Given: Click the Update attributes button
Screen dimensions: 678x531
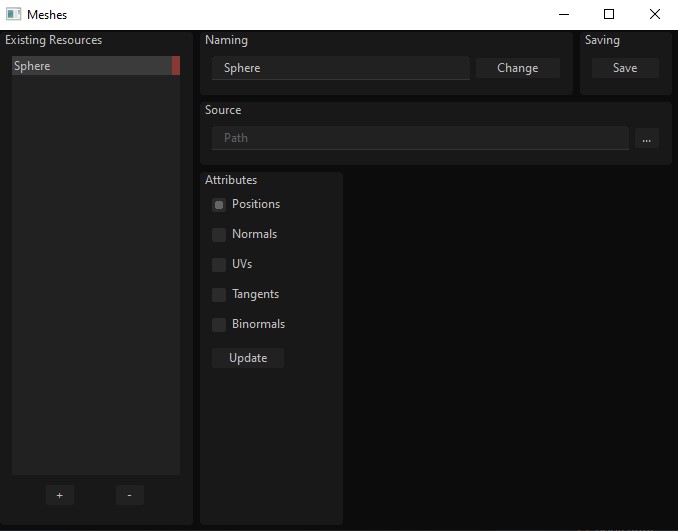Looking at the screenshot, I should [x=248, y=358].
